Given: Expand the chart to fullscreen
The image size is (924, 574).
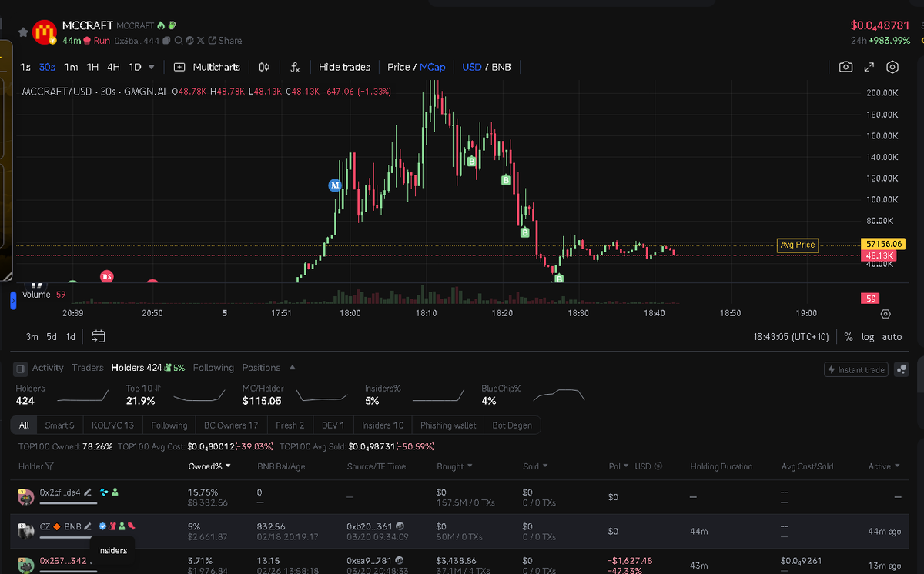Looking at the screenshot, I should click(869, 67).
